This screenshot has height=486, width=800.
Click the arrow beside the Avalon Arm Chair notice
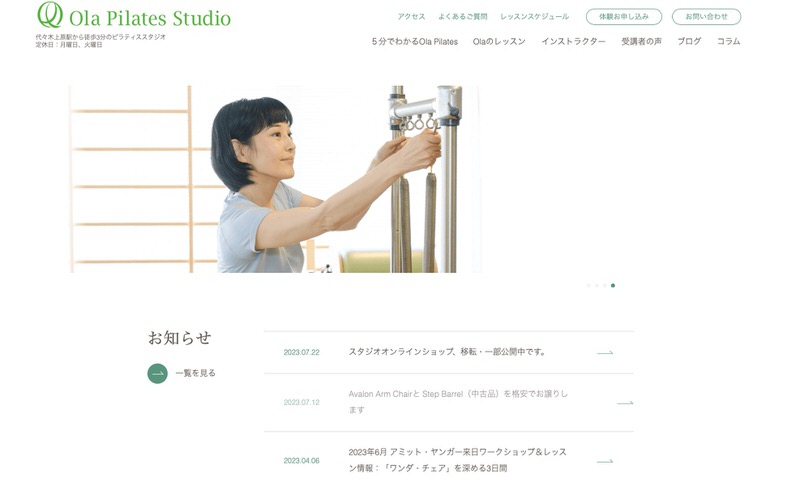[625, 403]
